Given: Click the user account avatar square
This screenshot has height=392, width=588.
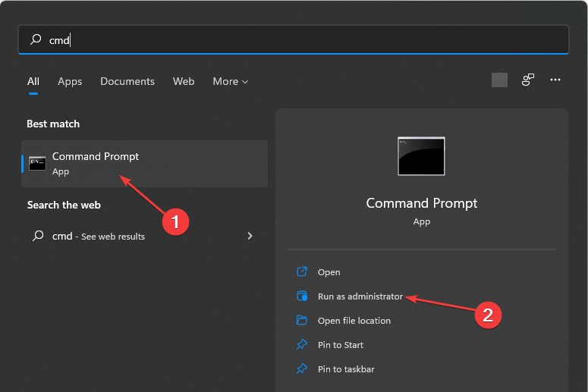Looking at the screenshot, I should point(499,80).
